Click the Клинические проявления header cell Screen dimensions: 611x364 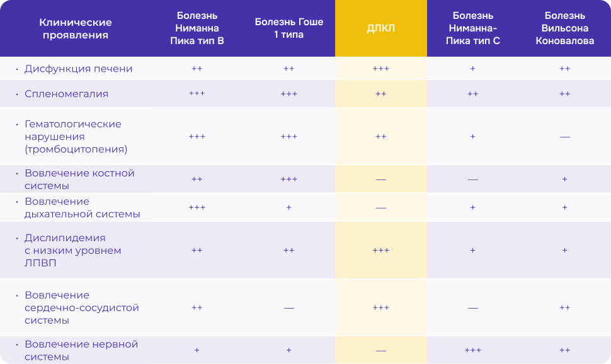point(76,28)
